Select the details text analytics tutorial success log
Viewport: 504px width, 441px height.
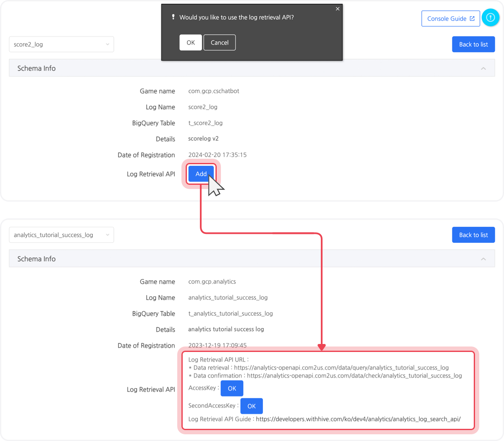[x=226, y=329]
